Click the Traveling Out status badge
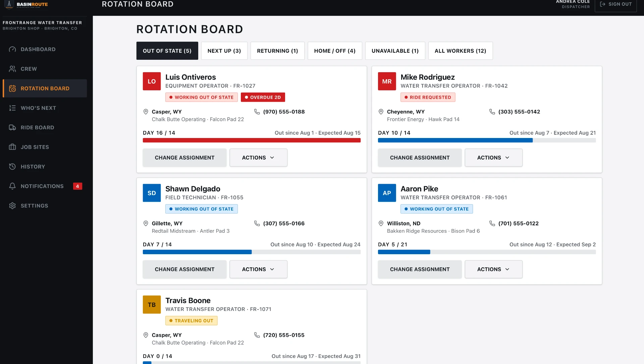This screenshot has width=644, height=364. click(191, 321)
